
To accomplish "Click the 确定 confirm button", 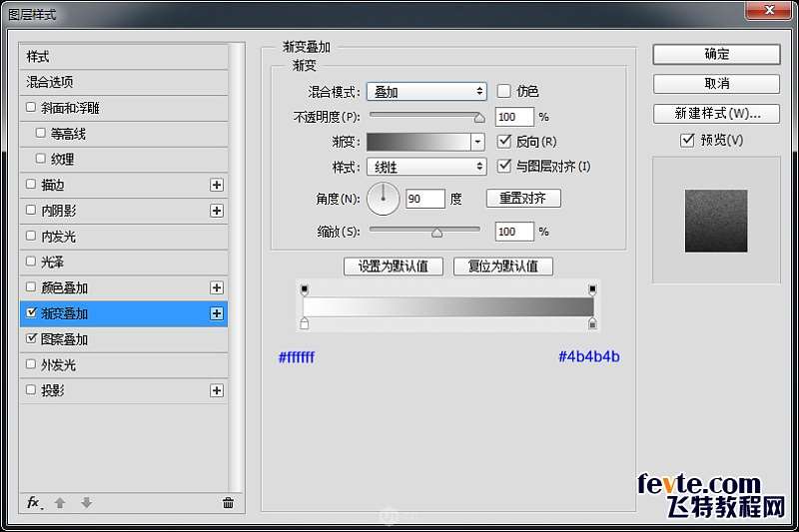I will click(716, 54).
